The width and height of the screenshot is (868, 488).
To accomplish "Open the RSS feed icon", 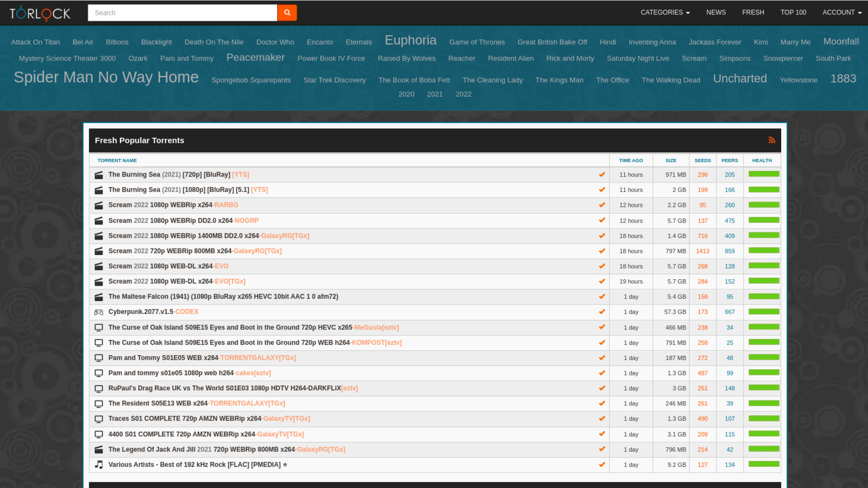I will pos(772,141).
